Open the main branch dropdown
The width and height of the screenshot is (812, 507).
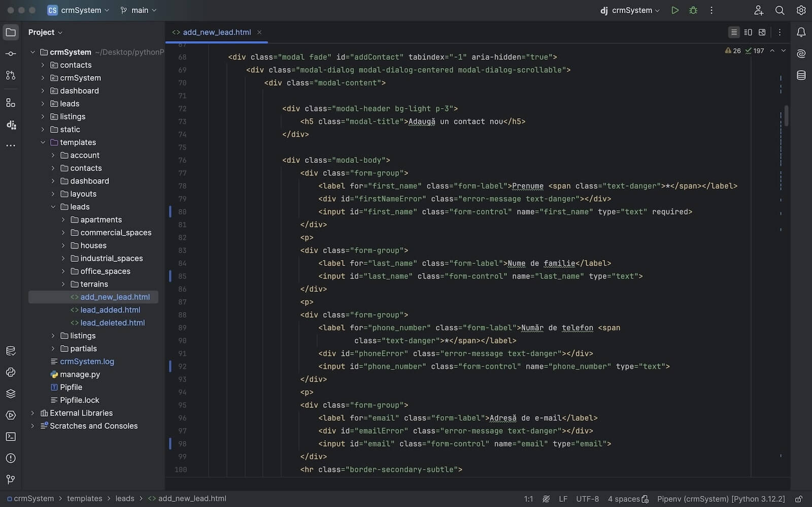click(139, 10)
